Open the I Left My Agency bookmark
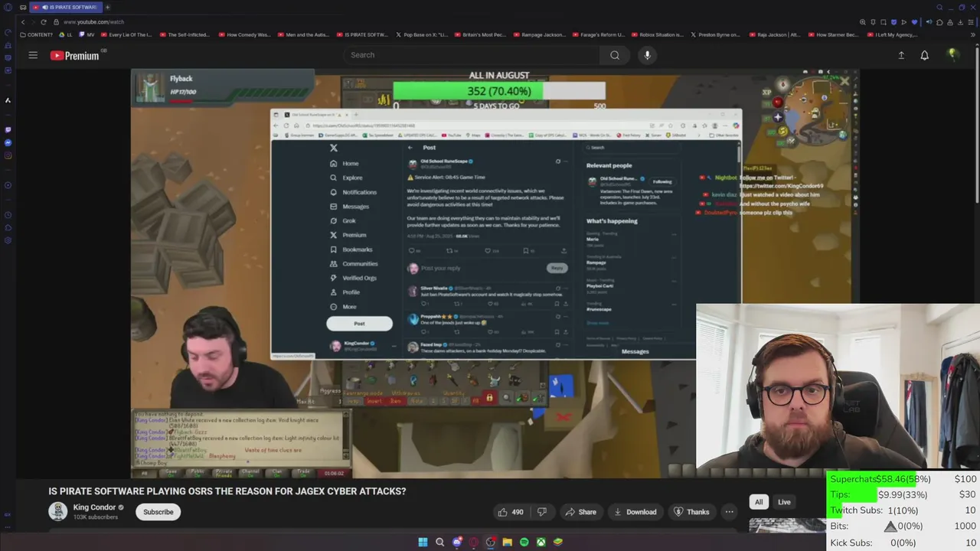This screenshot has height=551, width=980. click(x=891, y=34)
